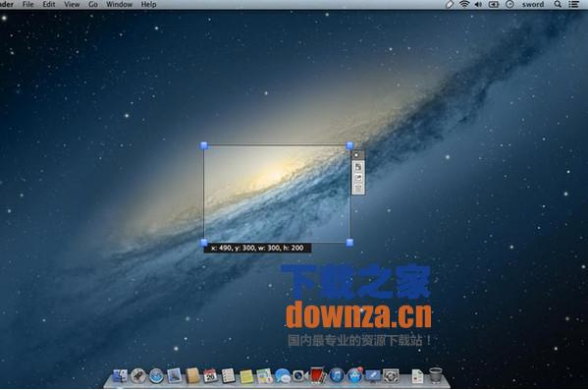This screenshot has height=390, width=588.
Task: Open Notification Center list icon
Action: point(573,4)
